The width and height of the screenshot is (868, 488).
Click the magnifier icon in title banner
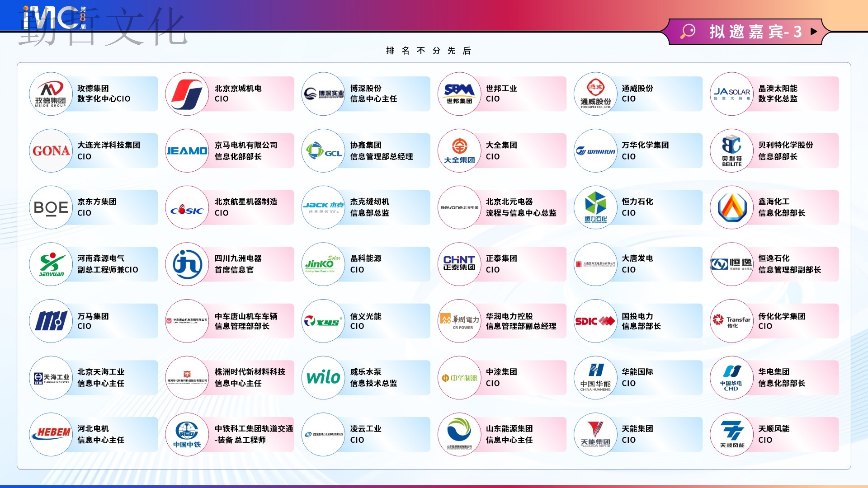(x=688, y=32)
